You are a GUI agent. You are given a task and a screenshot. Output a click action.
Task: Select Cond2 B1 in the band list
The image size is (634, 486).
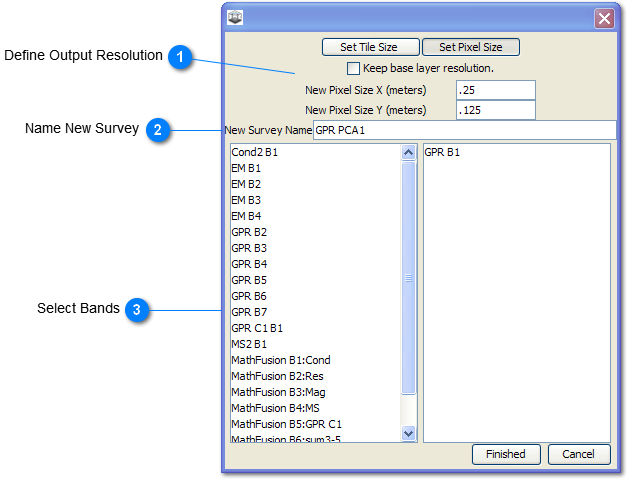(x=255, y=153)
